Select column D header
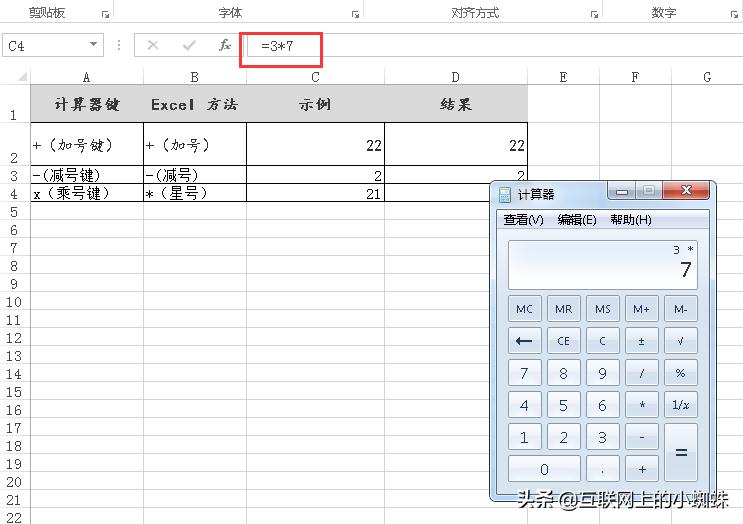 point(456,77)
